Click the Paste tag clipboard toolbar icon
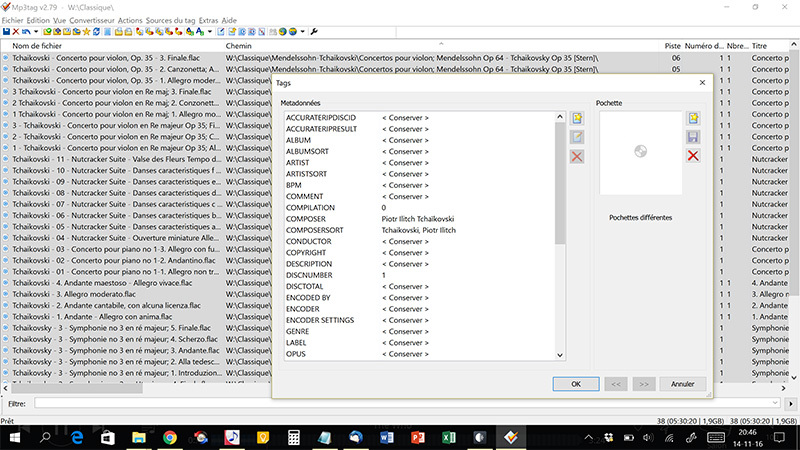Image resolution: width=800 pixels, height=450 pixels. click(x=128, y=32)
